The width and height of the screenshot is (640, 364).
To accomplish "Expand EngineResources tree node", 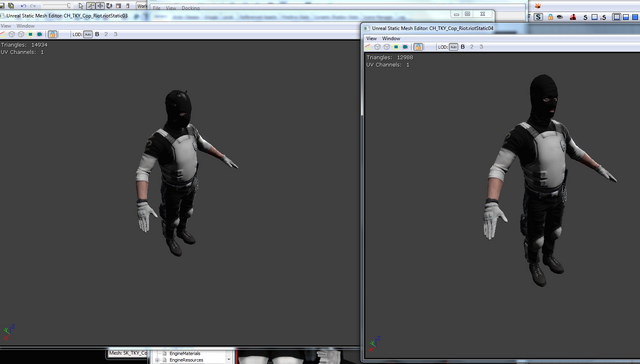I will [x=157, y=360].
